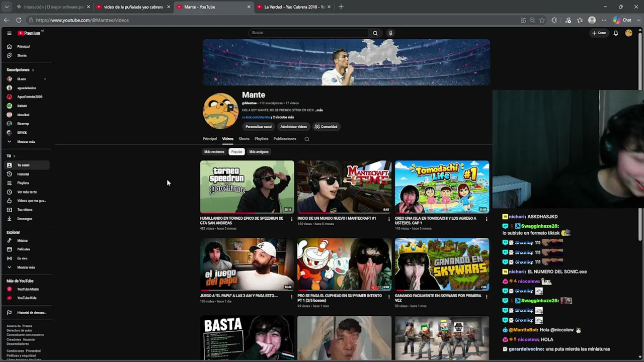Screen dimensions: 644x362
Task: Sort videos by Más recientes
Action: 214,152
